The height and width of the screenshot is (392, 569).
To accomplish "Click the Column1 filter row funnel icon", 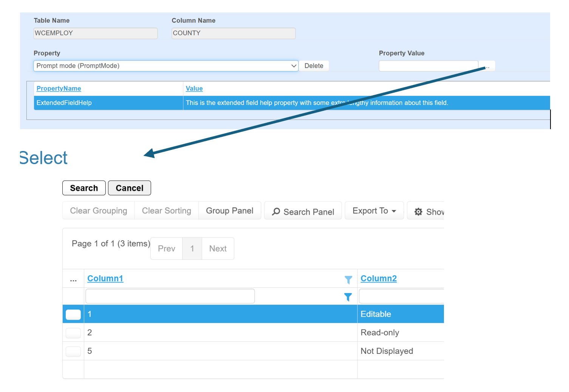I will coord(348,297).
